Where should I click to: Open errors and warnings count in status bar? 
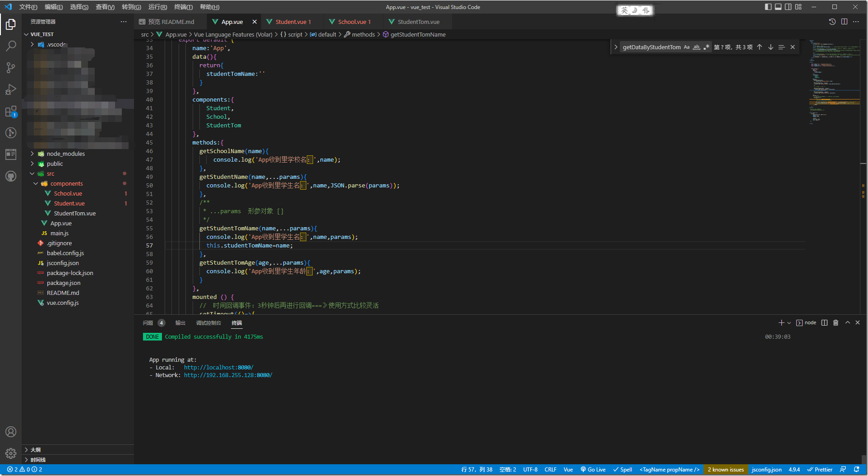coord(24,470)
